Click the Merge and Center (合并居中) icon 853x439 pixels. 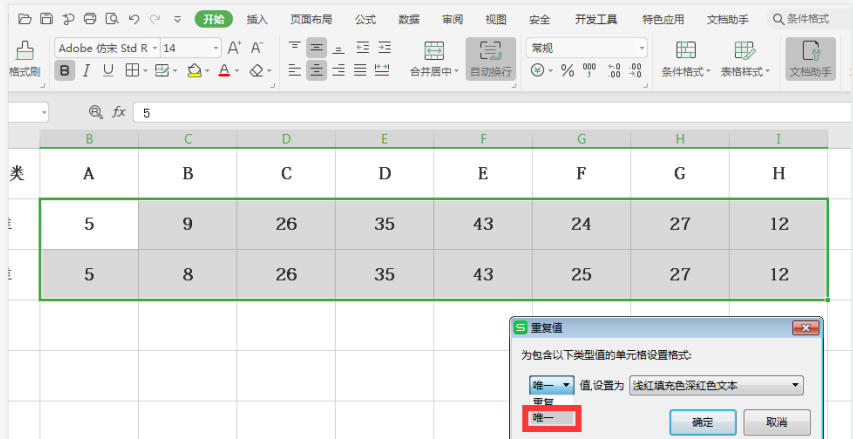(x=434, y=51)
